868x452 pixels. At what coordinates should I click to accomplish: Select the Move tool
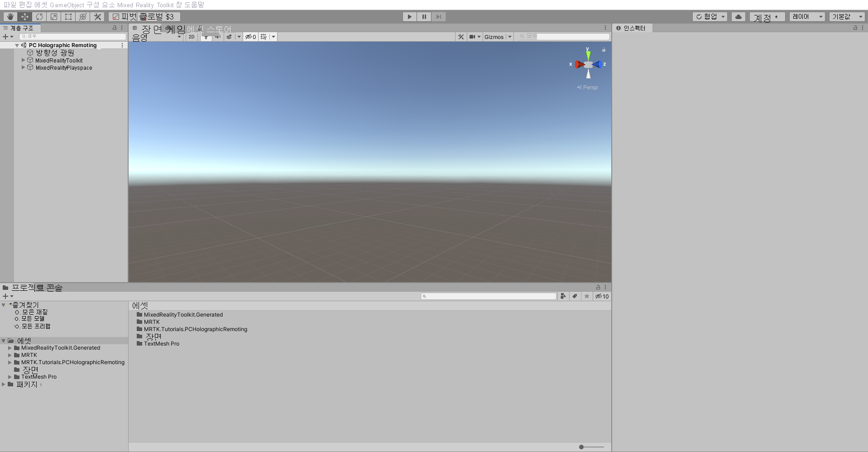click(24, 17)
